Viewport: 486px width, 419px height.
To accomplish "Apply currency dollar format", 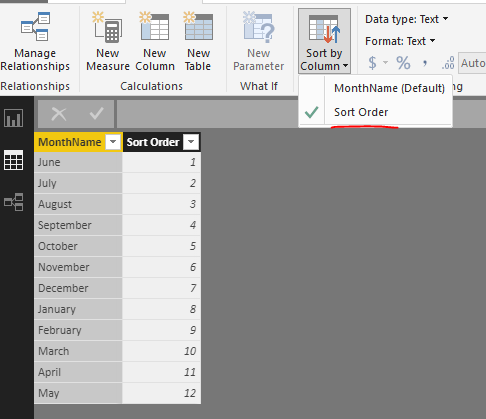I will point(373,63).
